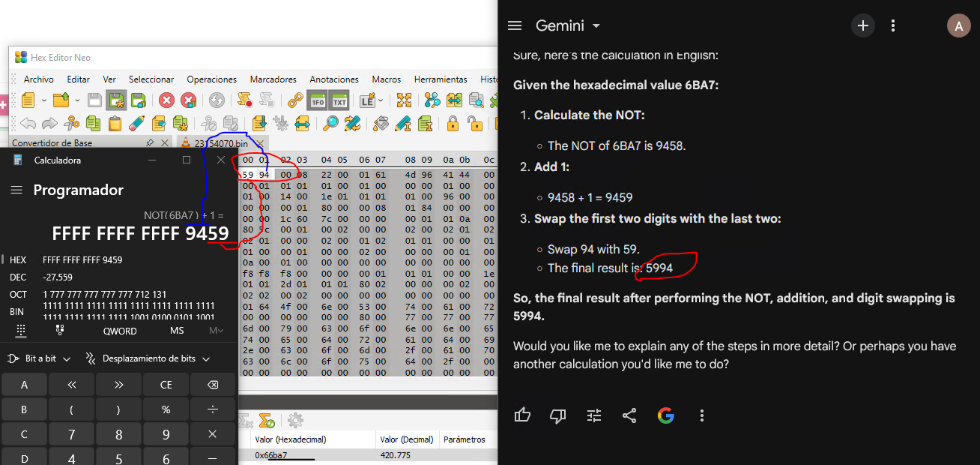Open Gemini hamburger main menu

pyautogui.click(x=514, y=25)
